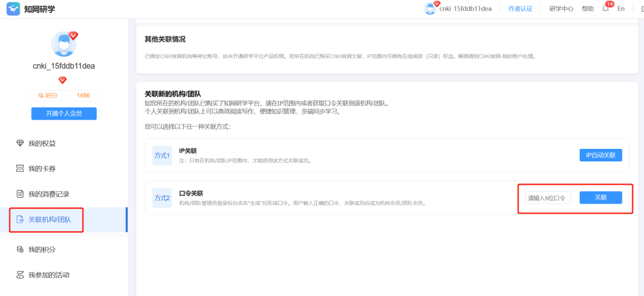Click the large profile avatar in sidebar
Image resolution: width=644 pixels, height=296 pixels.
pos(64,45)
